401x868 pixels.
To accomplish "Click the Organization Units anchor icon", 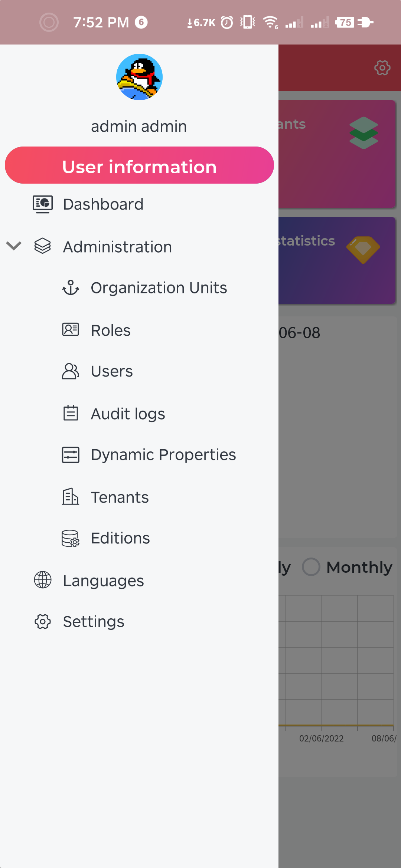I will pyautogui.click(x=71, y=288).
